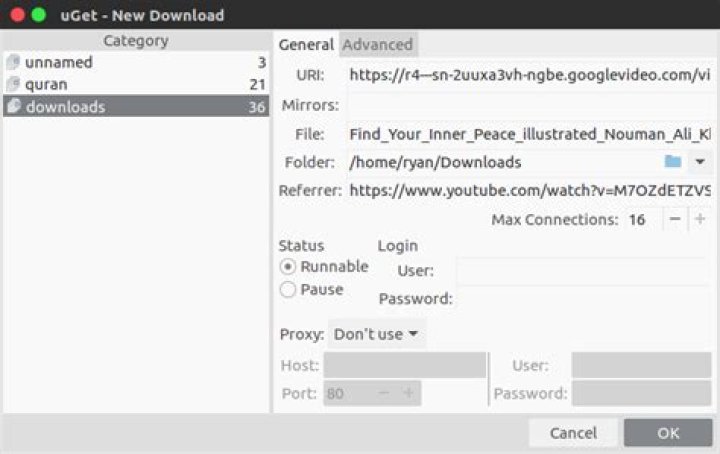720x454 pixels.
Task: Select the Runnable status radio button
Action: 288,267
